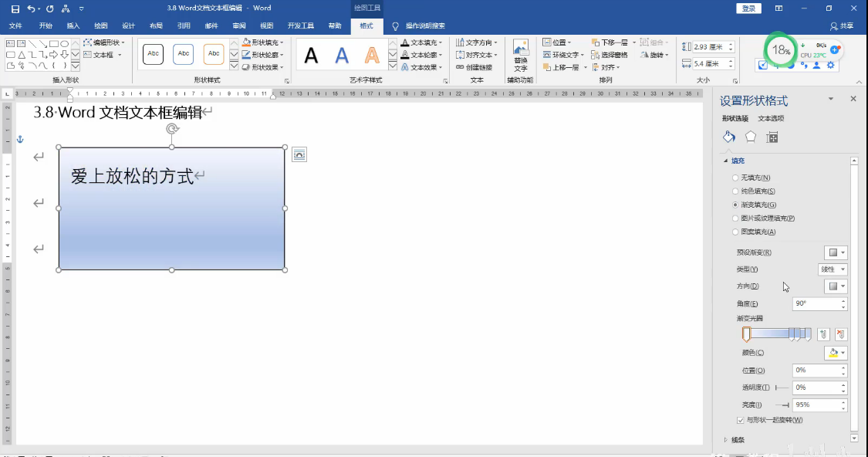
Task: Click the 对齐文本 align text button
Action: [x=477, y=55]
